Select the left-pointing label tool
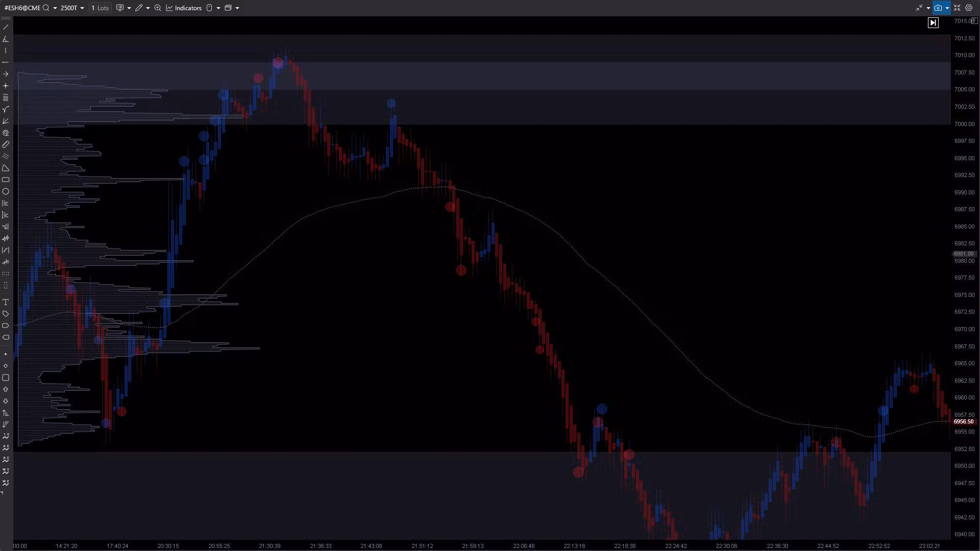Screen dimensions: 980x551 point(6,337)
